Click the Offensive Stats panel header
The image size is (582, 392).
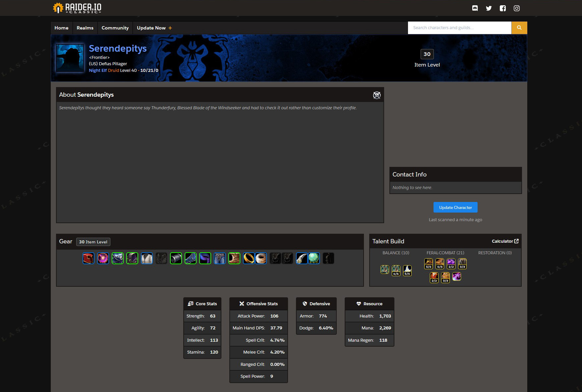click(259, 304)
